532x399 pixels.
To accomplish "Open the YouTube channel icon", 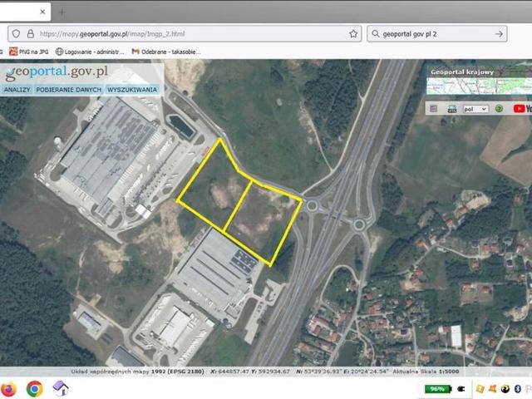I will 522,108.
